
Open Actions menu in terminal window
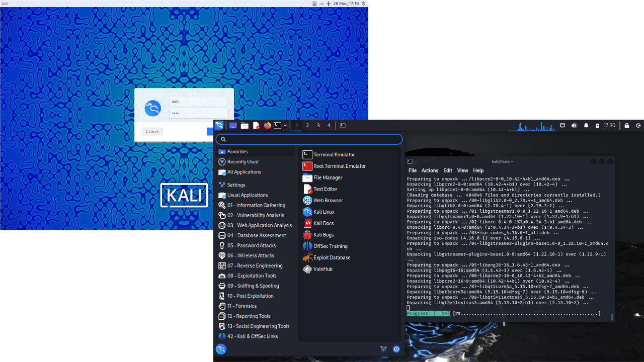coord(430,170)
